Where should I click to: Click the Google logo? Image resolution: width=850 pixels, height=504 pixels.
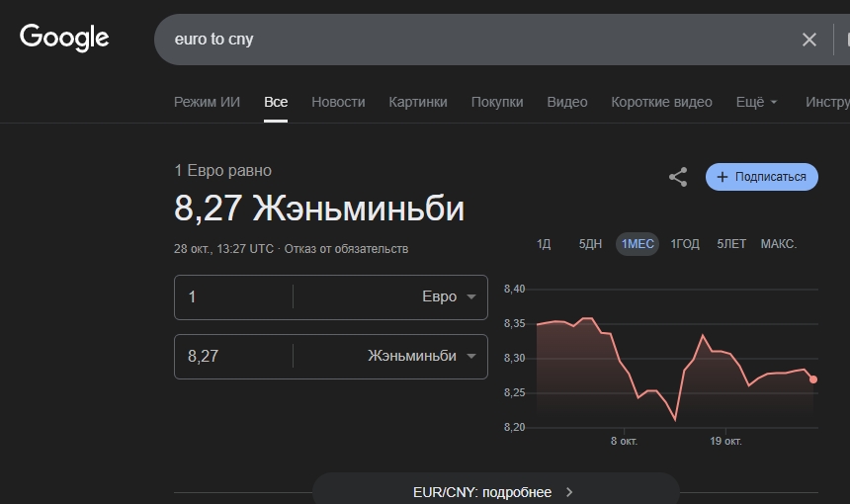point(64,39)
